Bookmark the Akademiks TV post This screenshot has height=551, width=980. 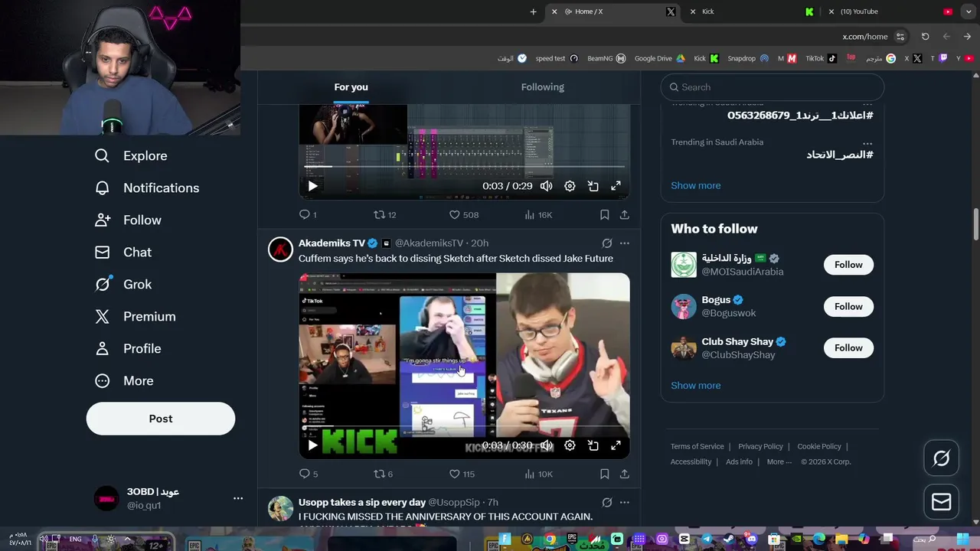click(x=604, y=474)
